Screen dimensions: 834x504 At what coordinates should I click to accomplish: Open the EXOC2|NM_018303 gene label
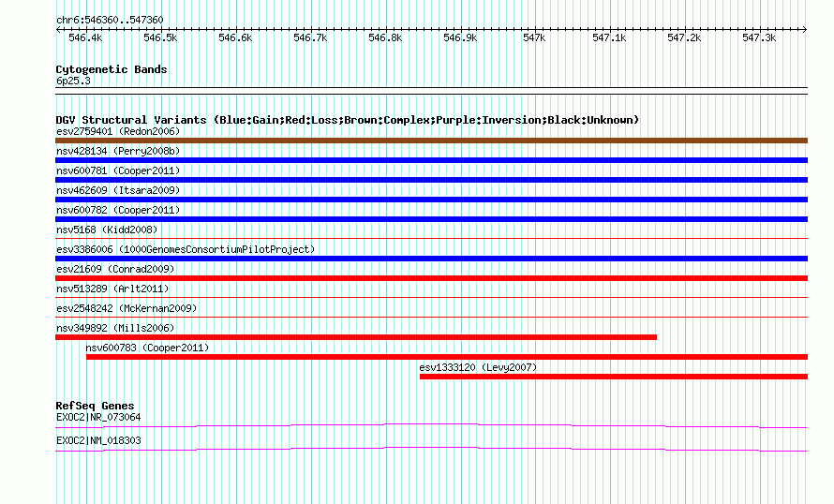point(98,440)
